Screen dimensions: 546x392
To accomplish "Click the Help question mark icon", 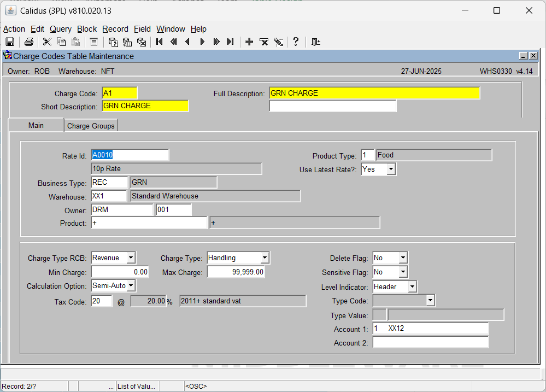I will coord(296,42).
